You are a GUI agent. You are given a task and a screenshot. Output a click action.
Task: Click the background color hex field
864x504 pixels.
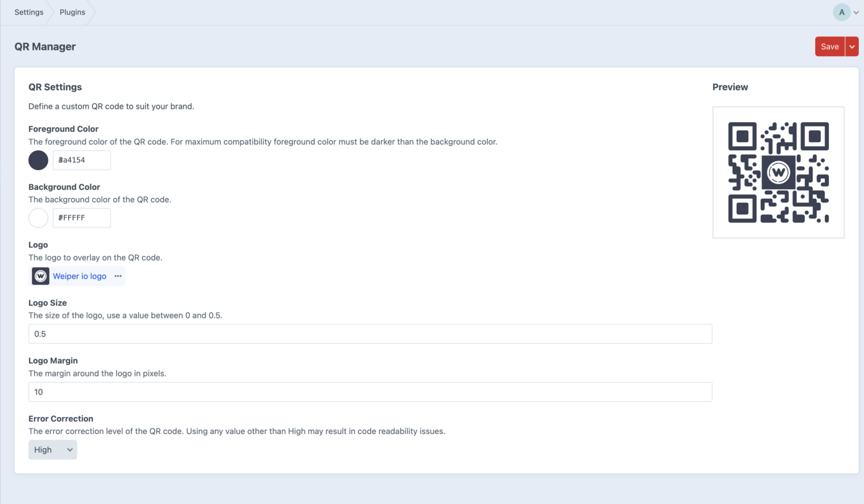pyautogui.click(x=82, y=218)
